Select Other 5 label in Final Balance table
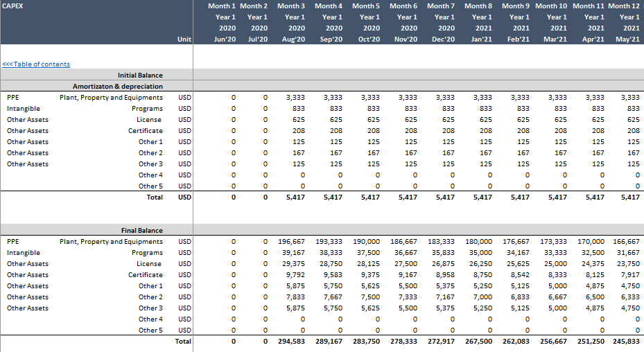 [x=150, y=331]
